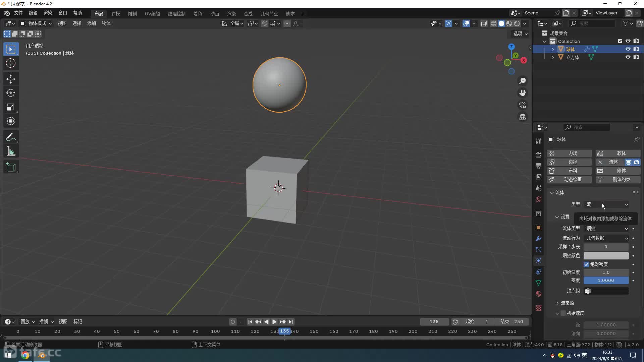This screenshot has width=644, height=362.
Task: Open the 流动行为 几何数据 dropdown
Action: click(606, 238)
